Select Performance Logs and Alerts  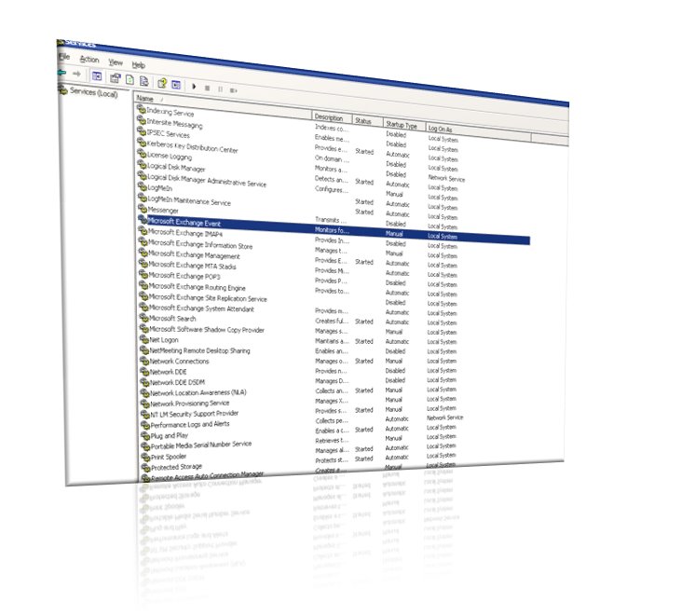pos(190,424)
